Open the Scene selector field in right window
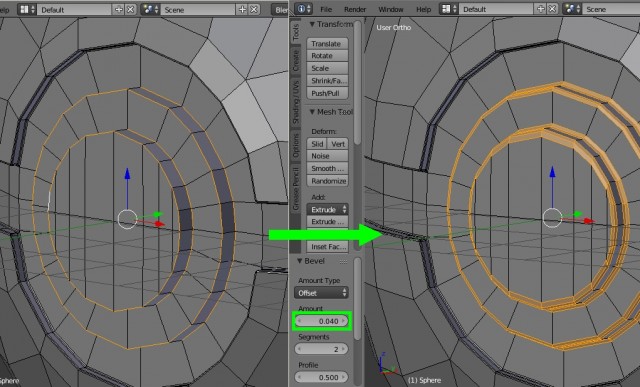The image size is (640, 387). (x=611, y=9)
